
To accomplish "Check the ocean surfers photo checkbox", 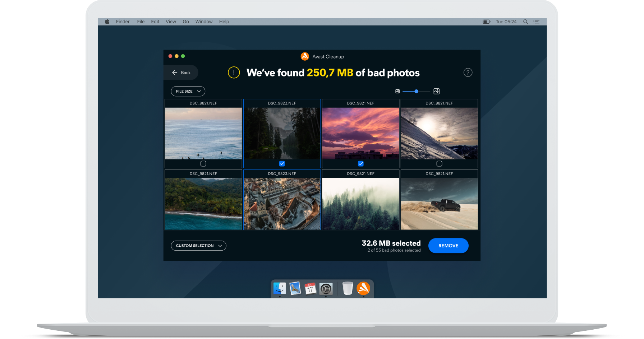I will coord(203,164).
